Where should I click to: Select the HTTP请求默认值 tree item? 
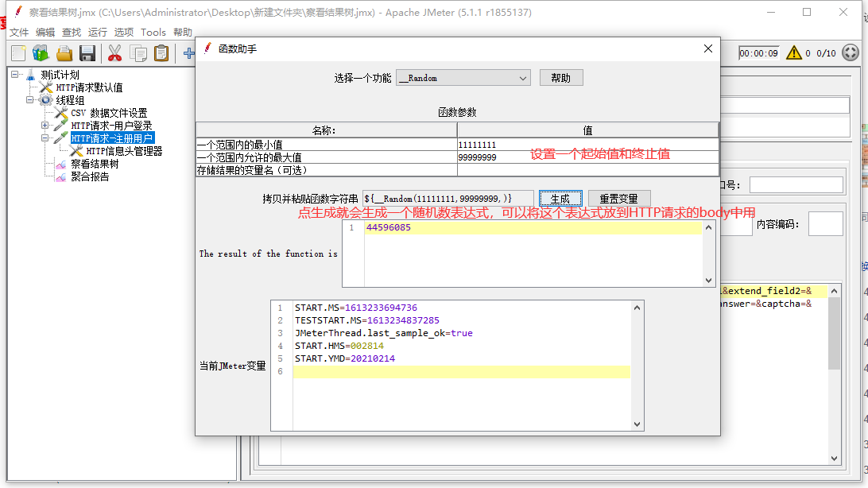click(89, 87)
